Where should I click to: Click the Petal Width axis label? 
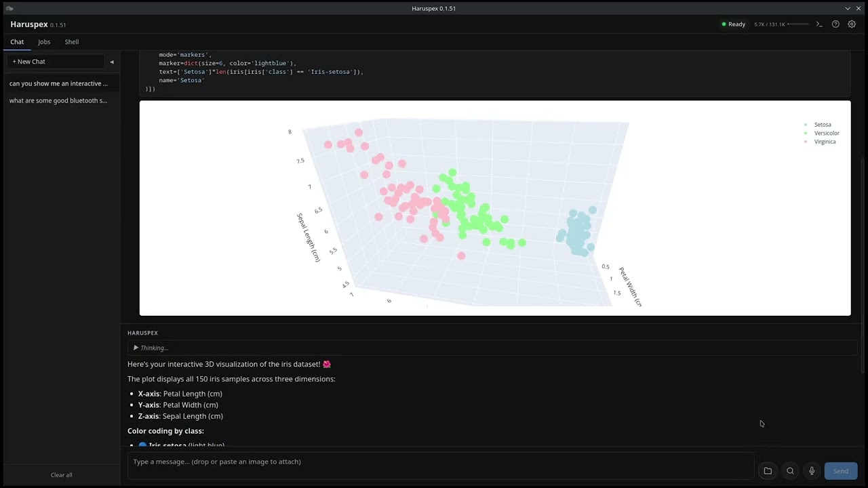click(629, 287)
